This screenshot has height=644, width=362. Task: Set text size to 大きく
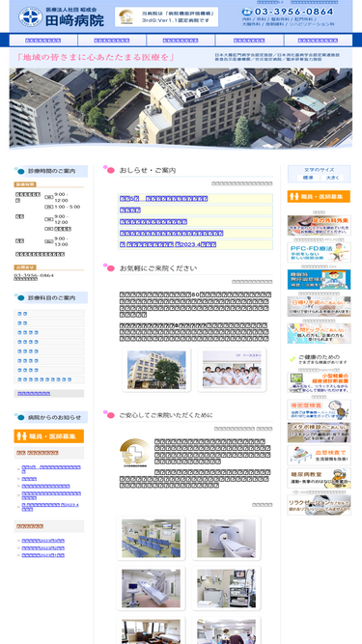[x=332, y=178]
